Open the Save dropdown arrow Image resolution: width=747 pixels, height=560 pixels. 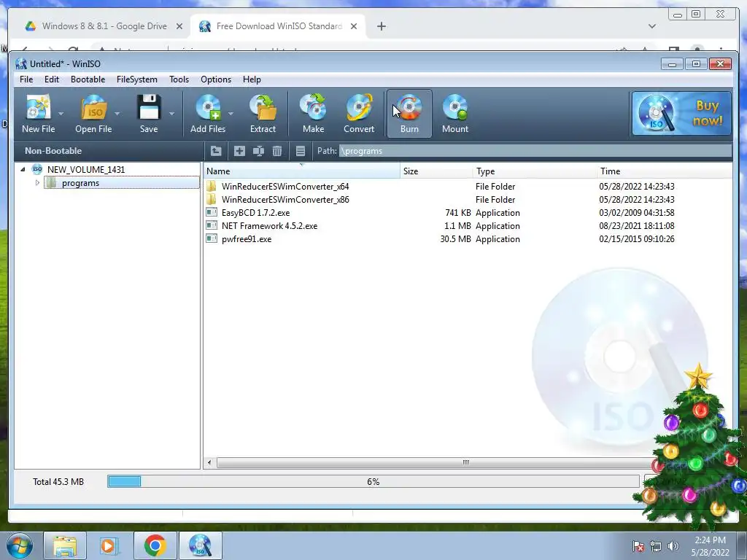point(172,114)
